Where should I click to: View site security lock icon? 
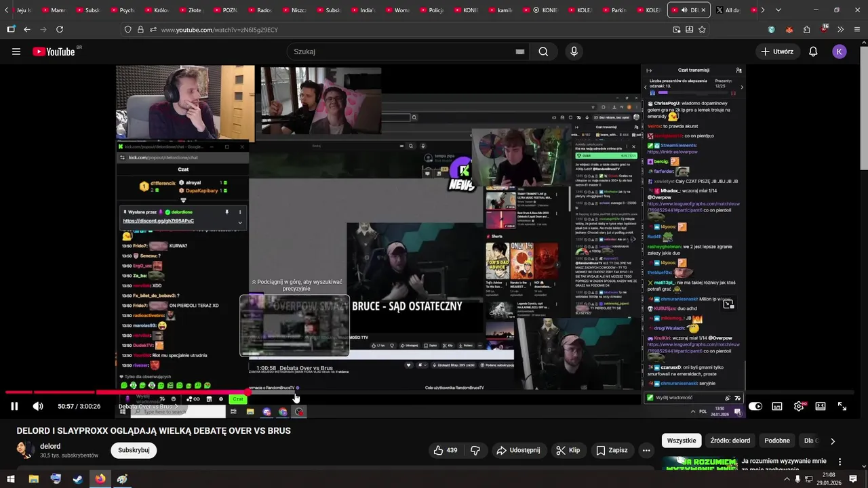(140, 30)
